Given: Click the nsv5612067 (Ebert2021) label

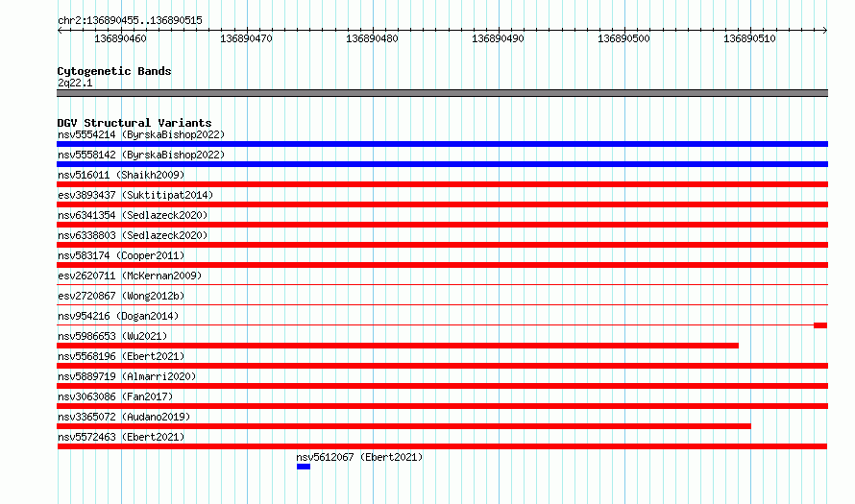Looking at the screenshot, I should click(x=359, y=457).
